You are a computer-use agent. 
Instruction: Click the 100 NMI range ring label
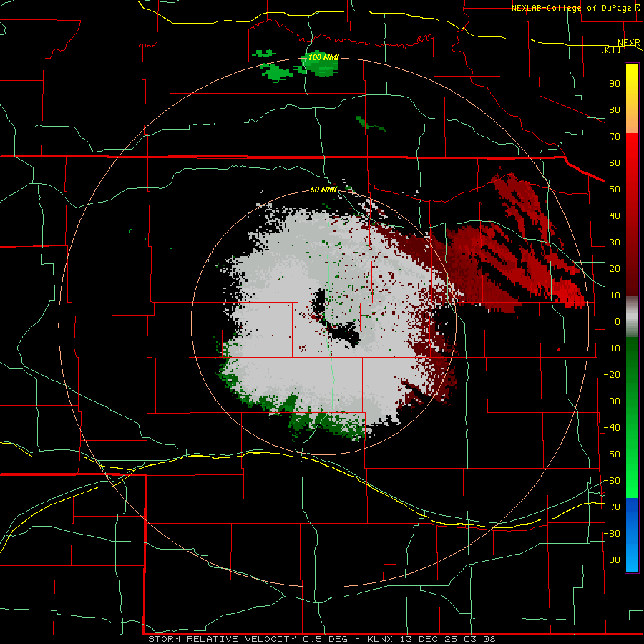click(323, 57)
